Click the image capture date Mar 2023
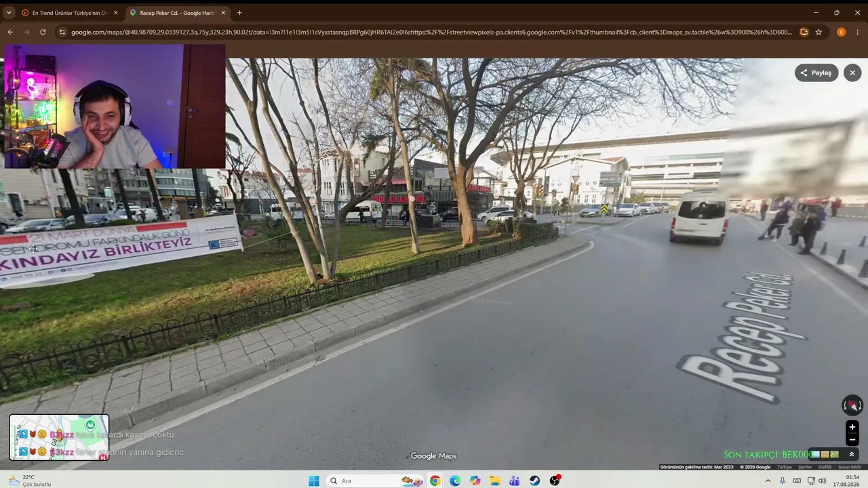Image resolution: width=868 pixels, height=488 pixels. click(x=696, y=467)
